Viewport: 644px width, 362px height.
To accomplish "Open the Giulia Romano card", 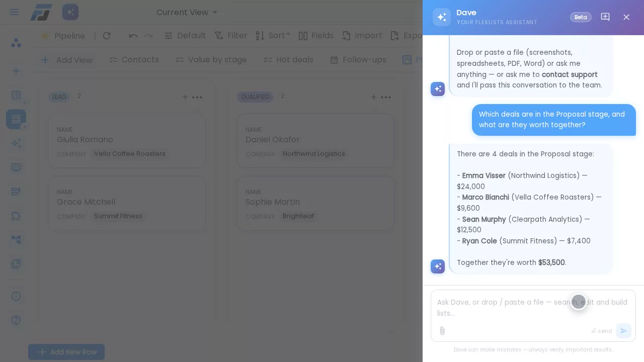I will (x=127, y=141).
